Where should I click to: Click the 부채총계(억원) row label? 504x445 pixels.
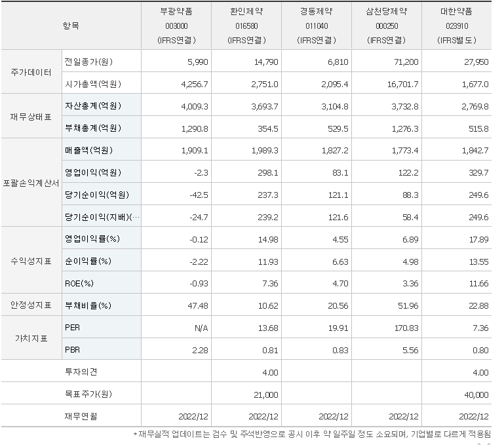[93, 128]
